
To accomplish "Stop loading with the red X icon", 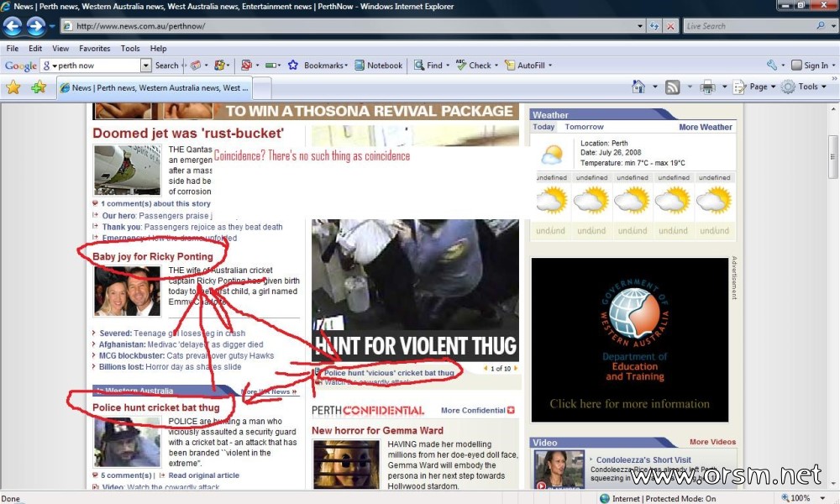I will (670, 26).
